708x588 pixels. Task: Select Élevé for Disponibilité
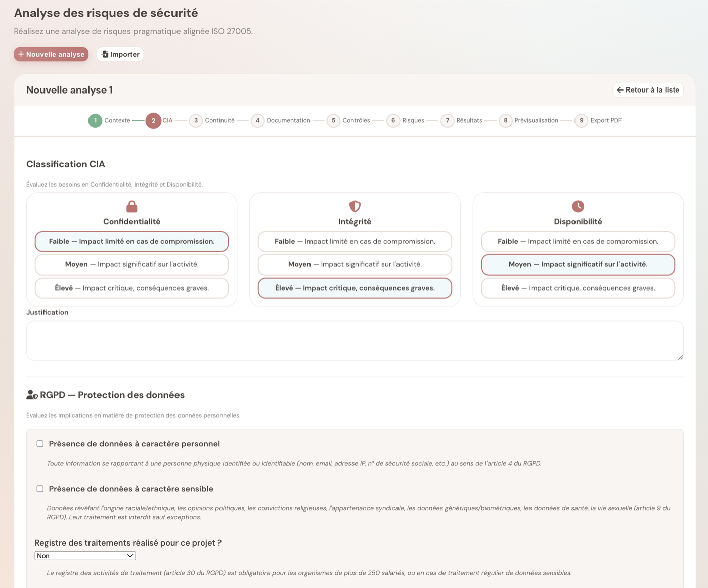[x=578, y=288]
